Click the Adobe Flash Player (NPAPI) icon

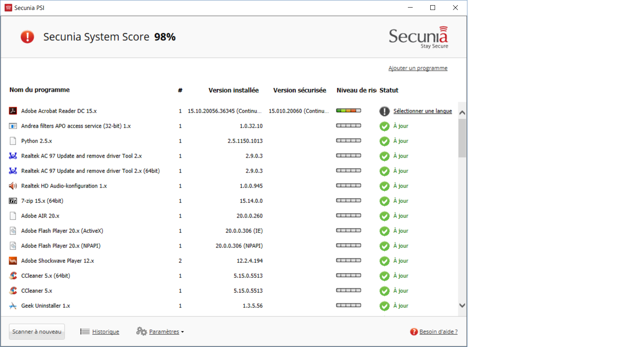coord(13,246)
